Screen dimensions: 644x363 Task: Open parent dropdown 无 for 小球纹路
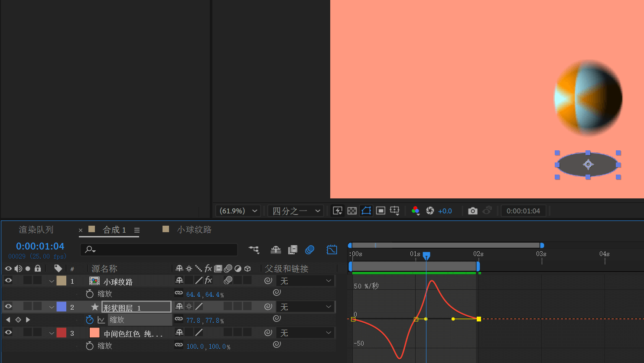click(x=306, y=281)
